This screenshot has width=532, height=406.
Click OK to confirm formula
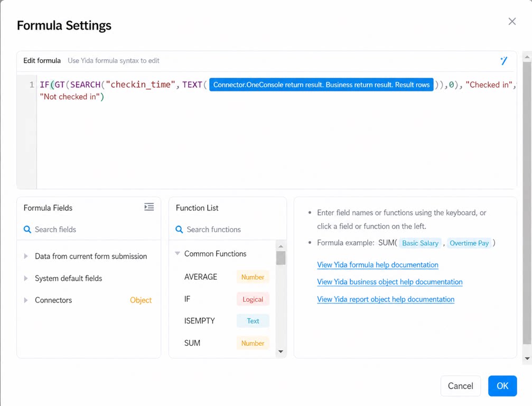(x=502, y=386)
